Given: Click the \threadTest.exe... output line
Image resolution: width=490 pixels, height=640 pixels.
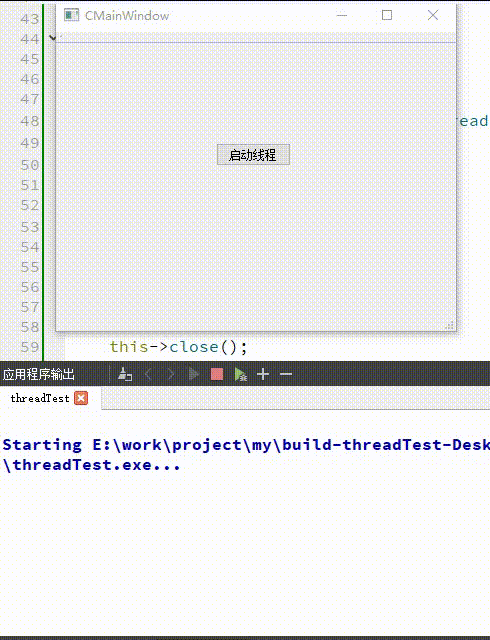Looking at the screenshot, I should [x=91, y=465].
